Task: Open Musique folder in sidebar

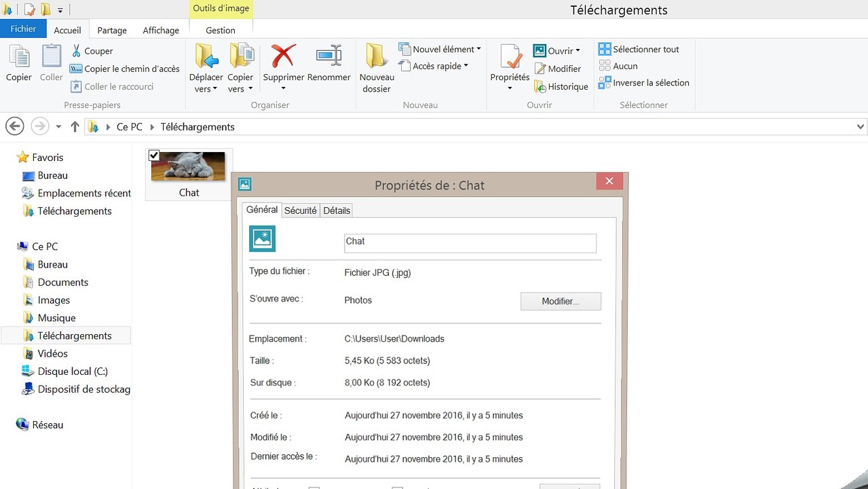Action: click(x=49, y=318)
